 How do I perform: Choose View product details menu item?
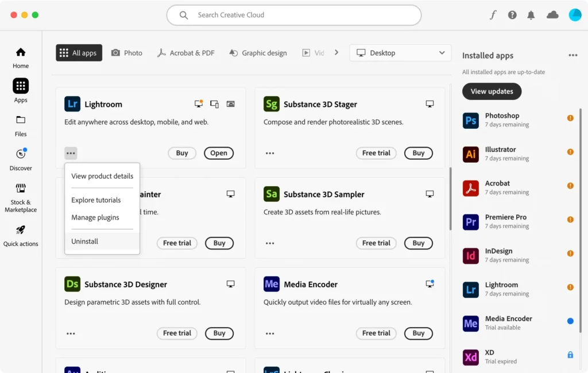[x=102, y=176]
